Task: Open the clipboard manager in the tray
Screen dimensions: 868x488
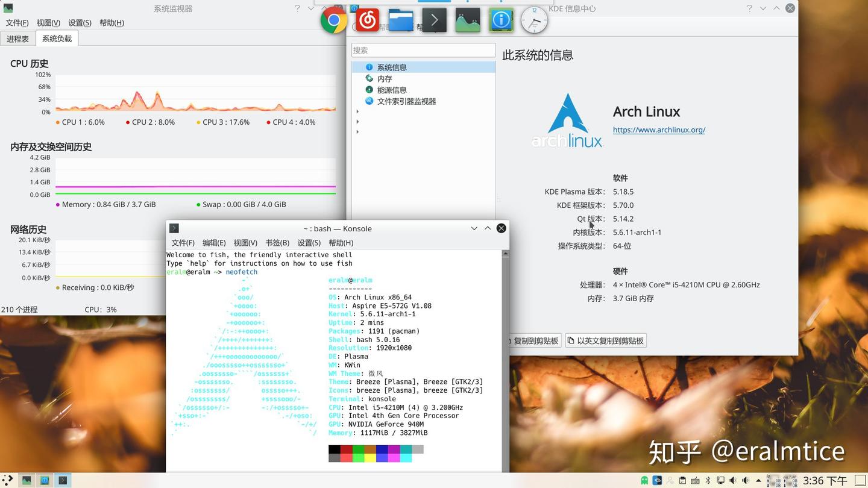Action: tap(683, 480)
